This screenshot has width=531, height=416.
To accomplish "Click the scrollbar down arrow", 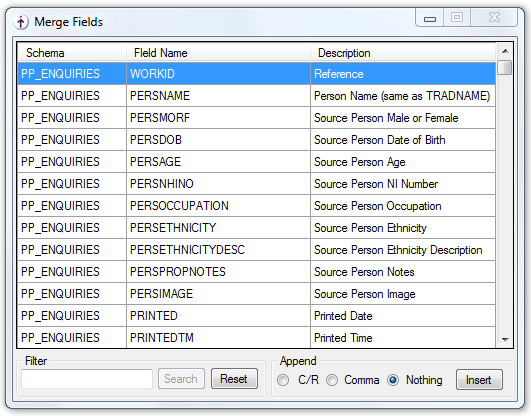I will (505, 339).
